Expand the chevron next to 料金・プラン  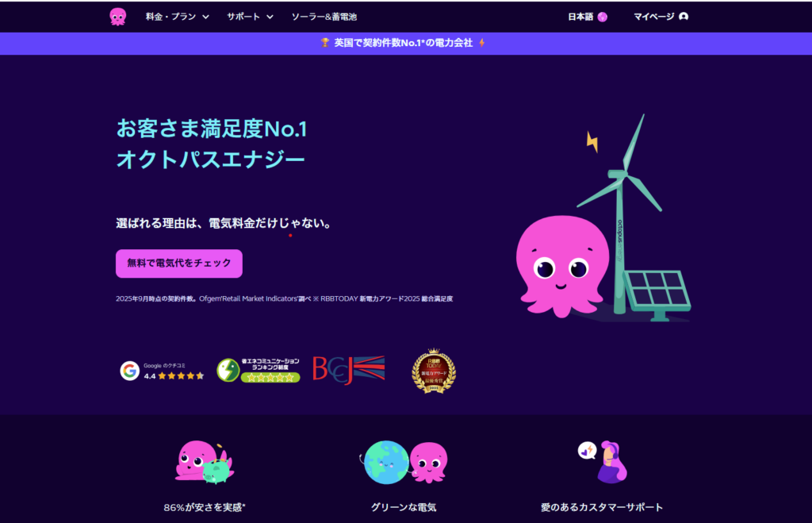coord(205,17)
